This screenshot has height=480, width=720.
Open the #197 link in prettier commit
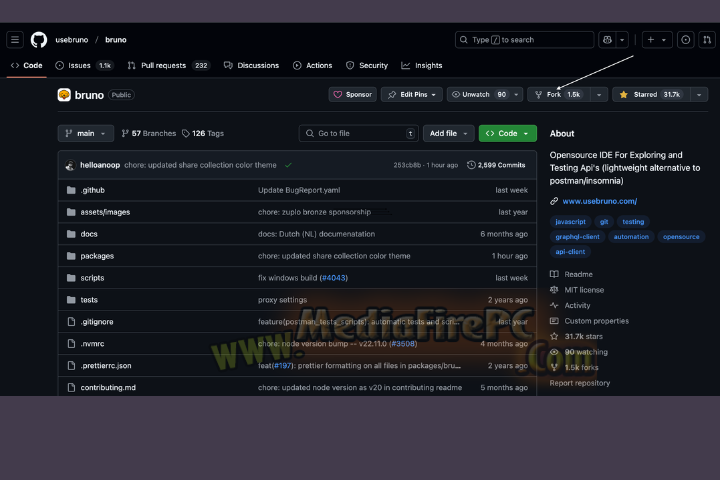(x=283, y=366)
